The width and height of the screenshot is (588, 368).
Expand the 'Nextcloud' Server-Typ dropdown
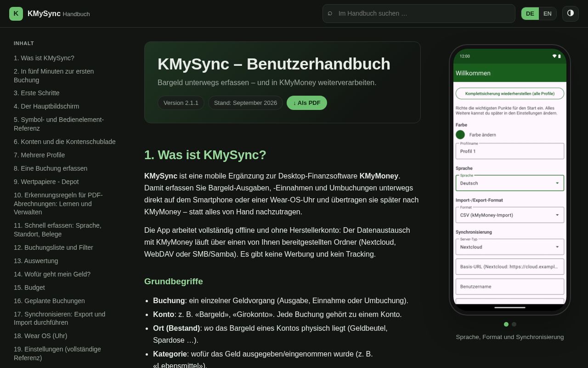click(510, 247)
